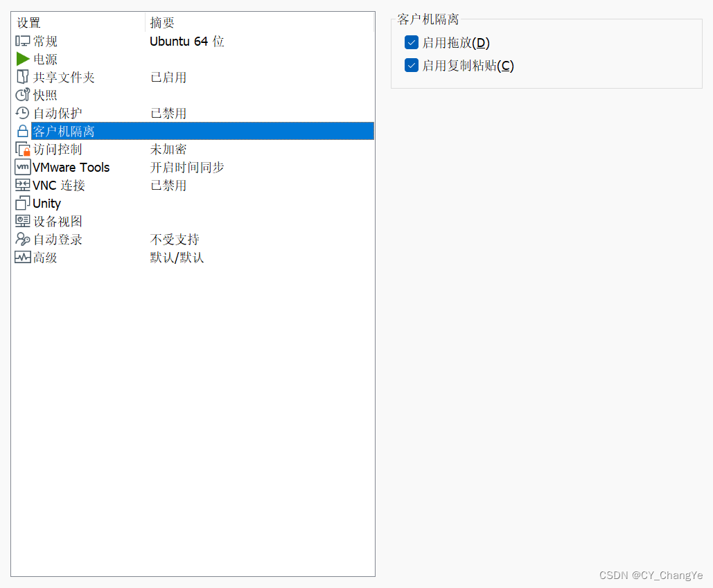Screen dimensions: 713x588
Task: Click the 快照 snapshot icon
Action: click(22, 94)
